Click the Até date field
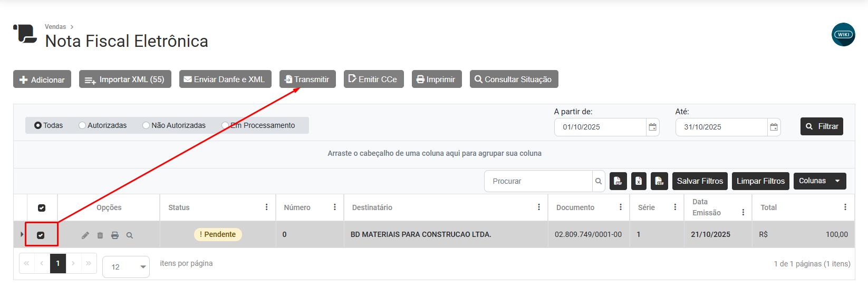868x298 pixels. click(x=721, y=127)
